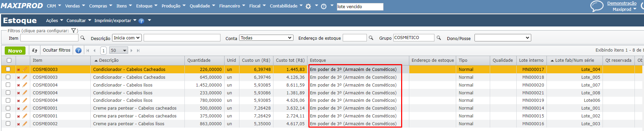Open the Dono/Posse dropdown

coord(502,38)
